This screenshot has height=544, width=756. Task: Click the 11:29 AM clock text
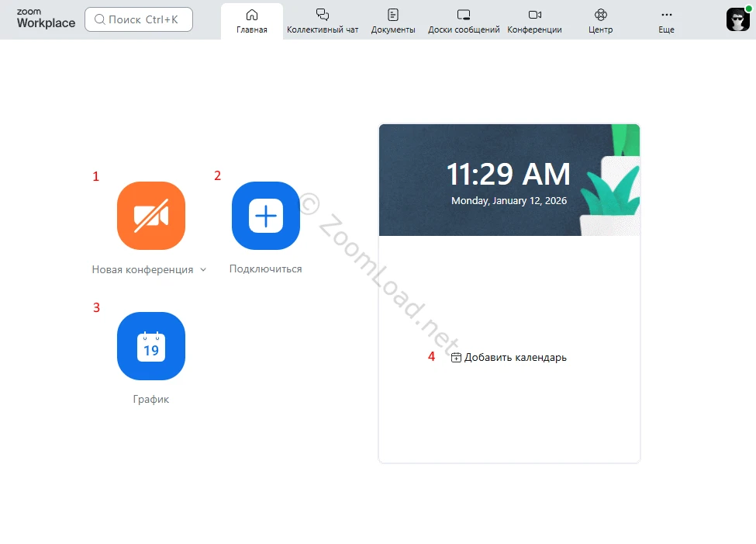tap(509, 174)
